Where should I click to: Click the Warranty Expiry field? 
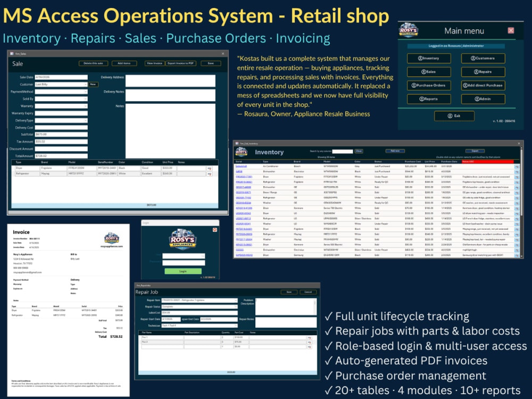(61, 113)
